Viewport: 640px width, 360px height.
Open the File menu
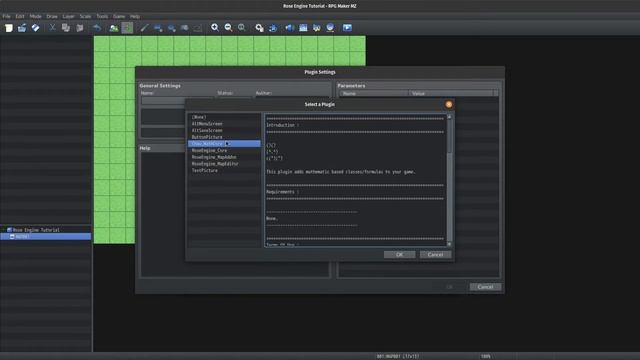[7, 16]
